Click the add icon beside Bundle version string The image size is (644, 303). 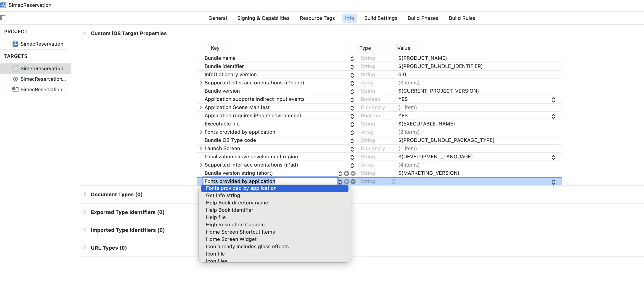tap(346, 173)
